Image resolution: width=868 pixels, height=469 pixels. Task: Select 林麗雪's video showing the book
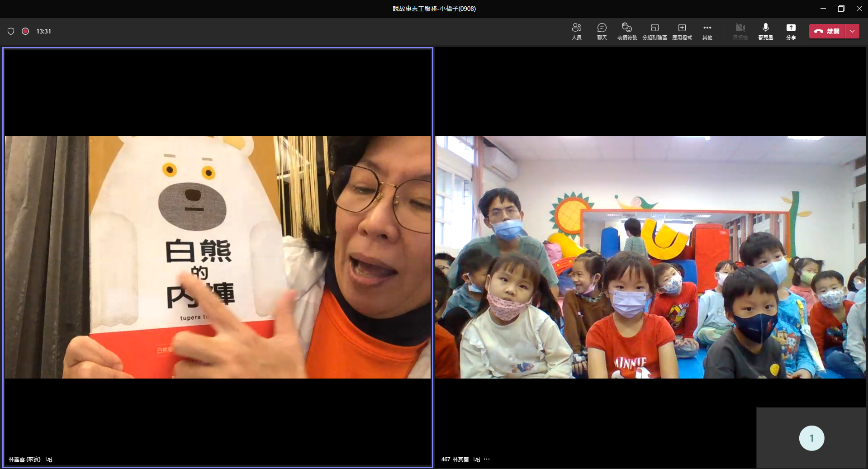[x=218, y=257]
